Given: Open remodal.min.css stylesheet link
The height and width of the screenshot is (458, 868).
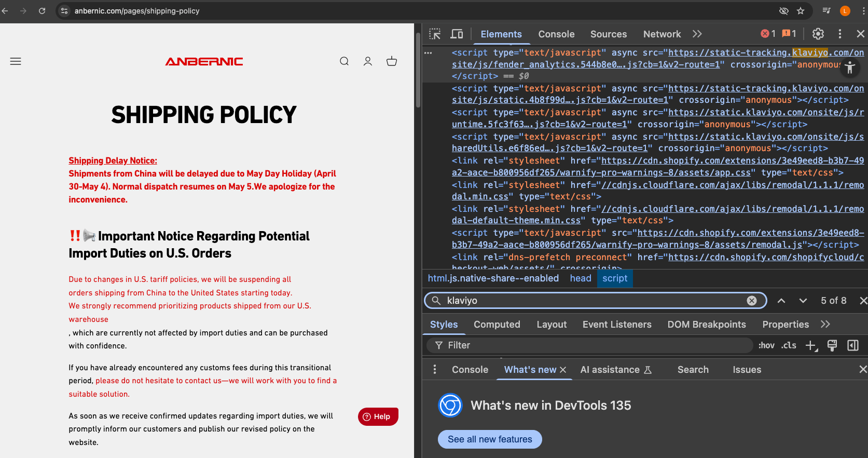Looking at the screenshot, I should 658,191.
